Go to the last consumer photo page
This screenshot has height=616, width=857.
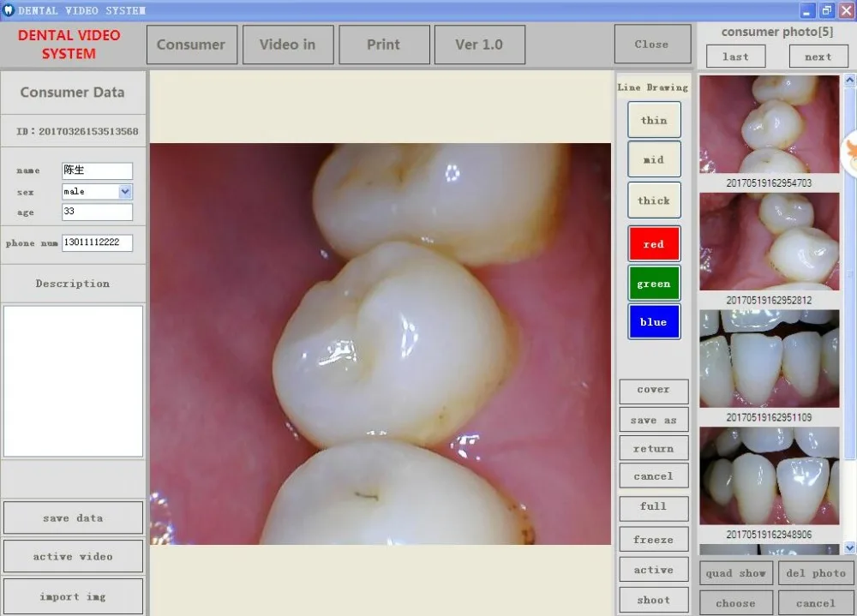pos(735,57)
